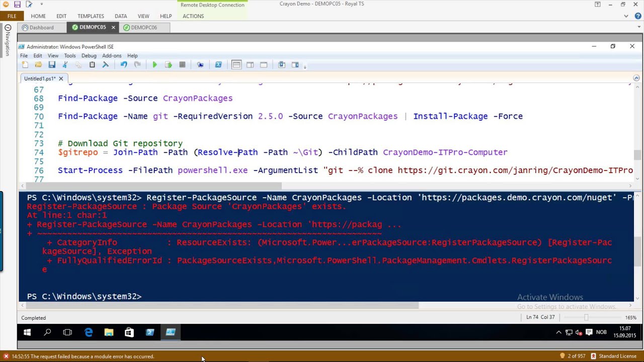Screen dimensions: 644x362
Task: Show hidden tray icons chevron
Action: [x=558, y=332]
